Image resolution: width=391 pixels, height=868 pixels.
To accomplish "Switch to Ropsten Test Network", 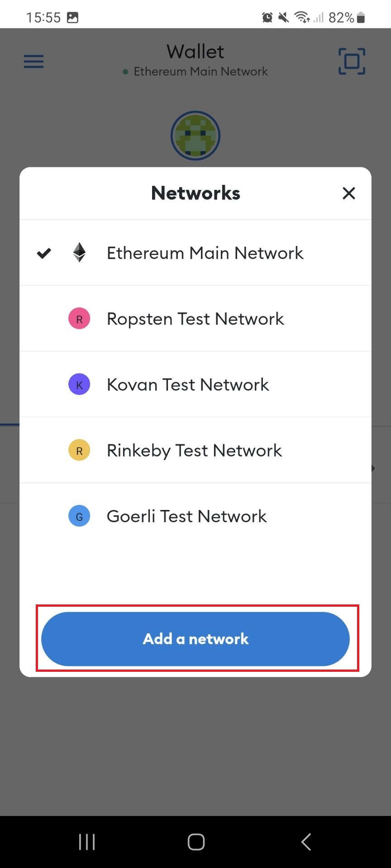I will click(195, 319).
